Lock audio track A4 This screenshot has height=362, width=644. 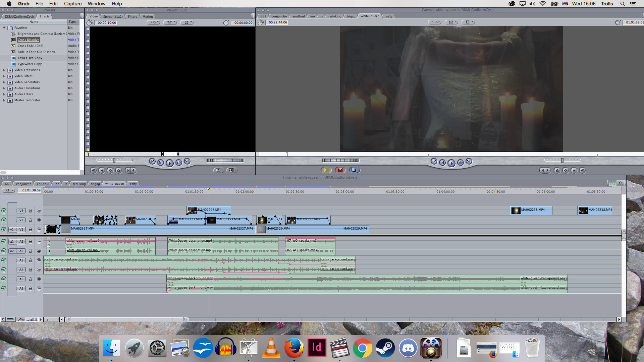[x=30, y=270]
